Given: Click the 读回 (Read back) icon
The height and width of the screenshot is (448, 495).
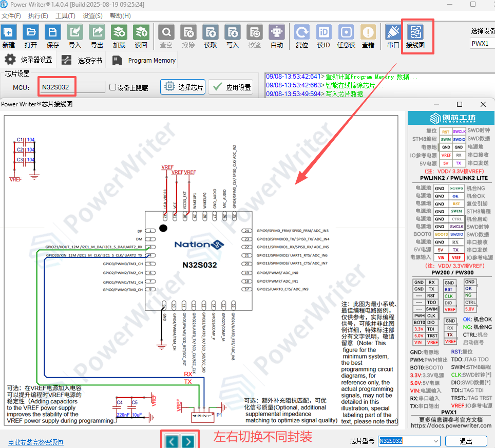Looking at the screenshot, I should pos(141,35).
